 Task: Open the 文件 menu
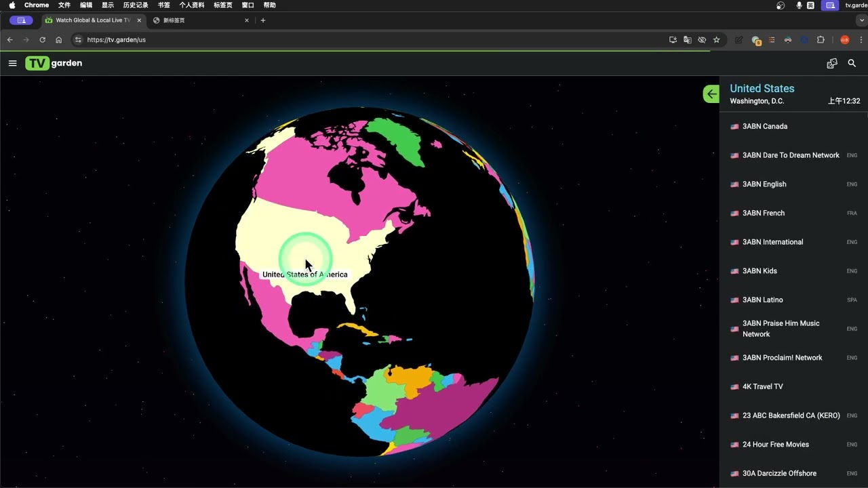64,5
